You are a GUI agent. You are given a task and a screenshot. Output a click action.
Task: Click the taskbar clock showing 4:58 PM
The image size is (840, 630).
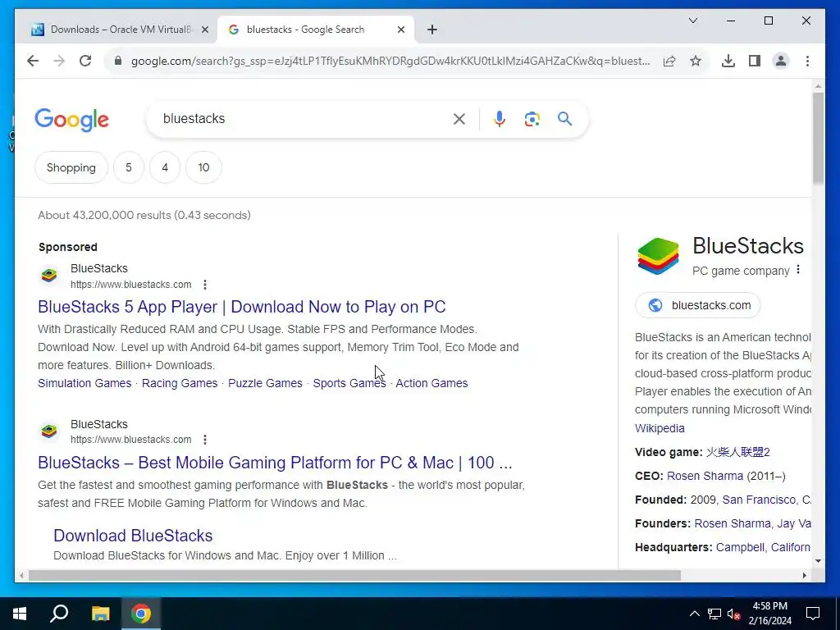[769, 614]
